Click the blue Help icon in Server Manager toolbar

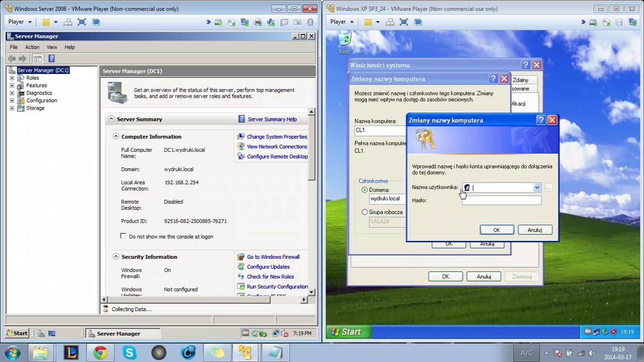click(x=51, y=59)
